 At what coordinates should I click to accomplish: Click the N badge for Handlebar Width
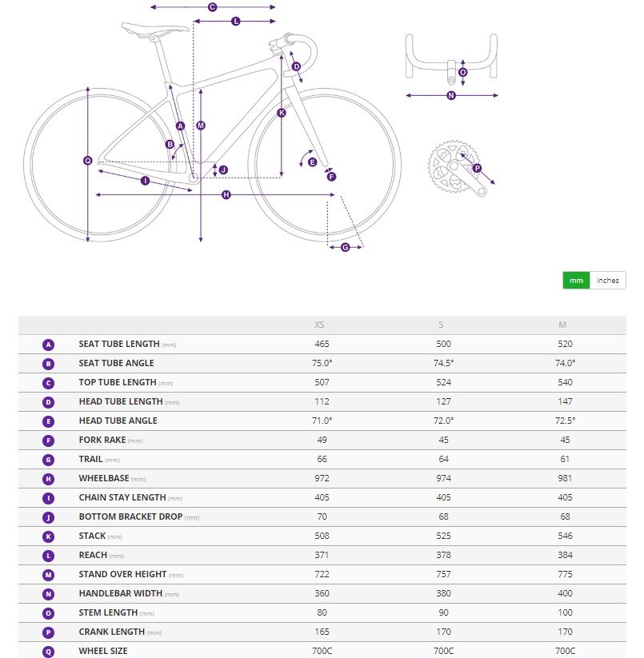pos(48,594)
